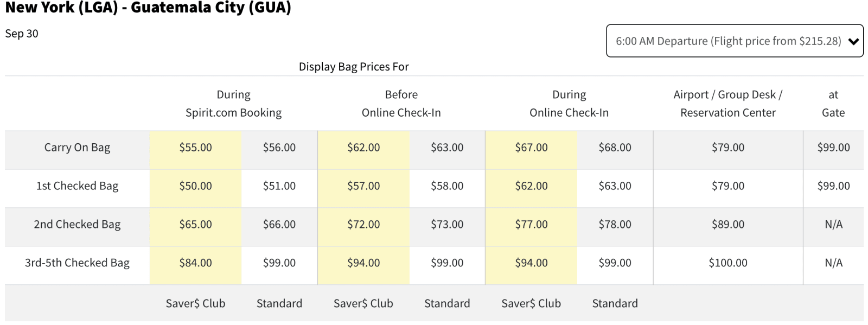Click the Sep 30 date text
Image resolution: width=868 pixels, height=325 pixels.
click(x=22, y=34)
